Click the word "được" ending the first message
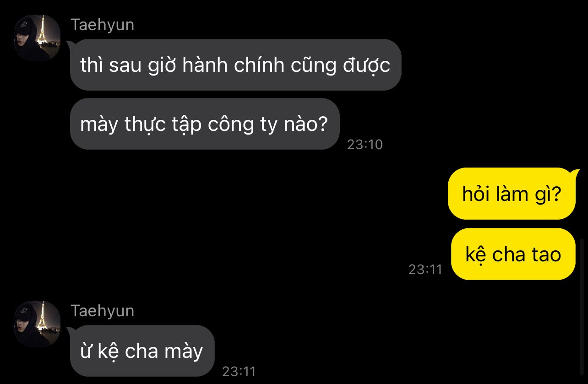 366,65
